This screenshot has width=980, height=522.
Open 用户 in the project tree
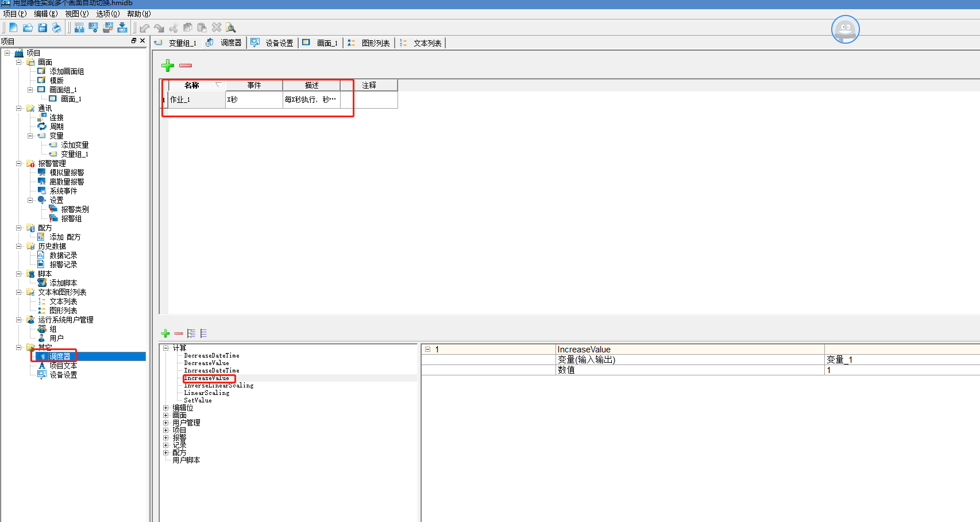(x=56, y=338)
